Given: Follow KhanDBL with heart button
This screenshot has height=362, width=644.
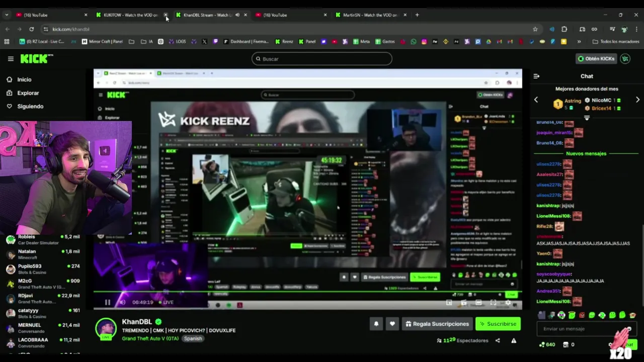Looking at the screenshot, I should (392, 324).
